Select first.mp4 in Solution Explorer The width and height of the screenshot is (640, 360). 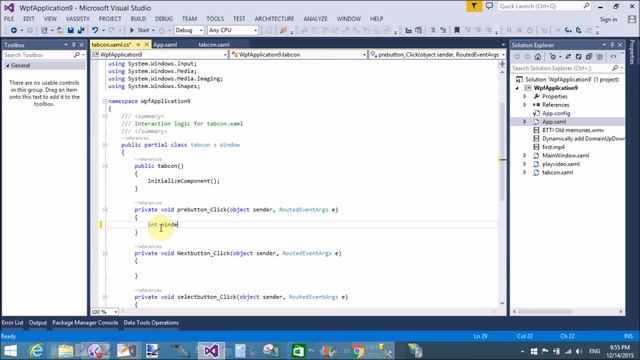coord(553,147)
